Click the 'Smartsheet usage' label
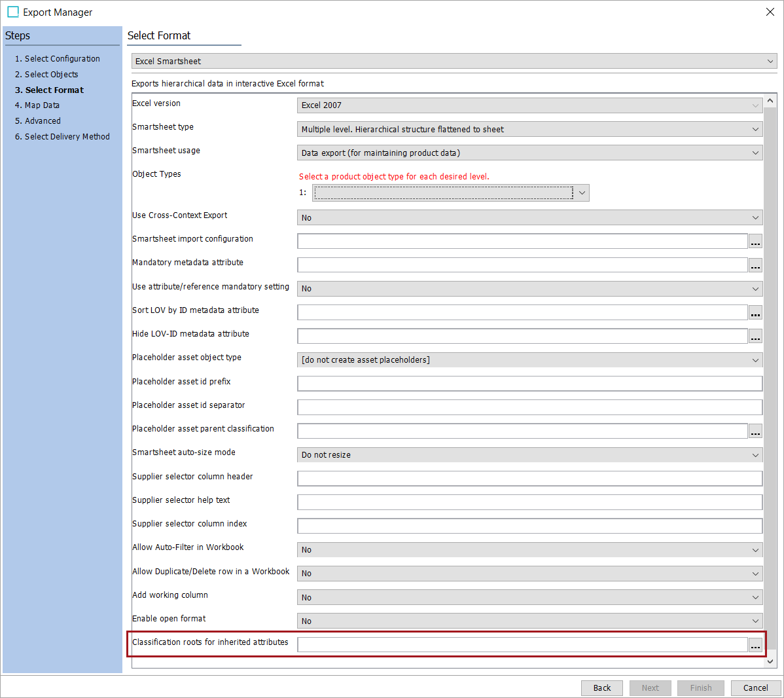The width and height of the screenshot is (784, 698). 166,151
